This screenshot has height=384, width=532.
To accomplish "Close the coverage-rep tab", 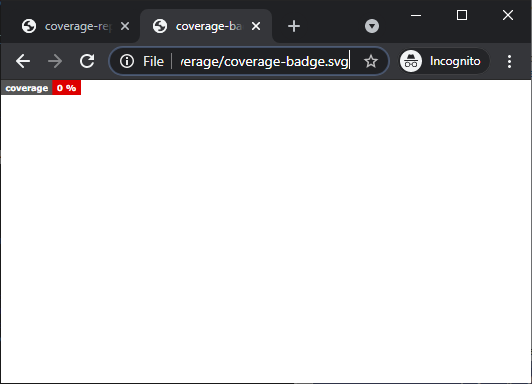I will [125, 26].
